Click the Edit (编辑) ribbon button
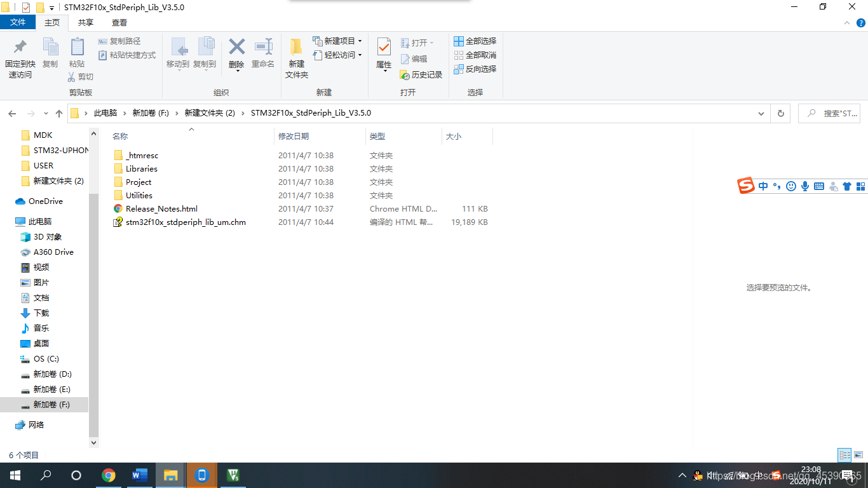The height and width of the screenshot is (488, 868). pos(414,58)
